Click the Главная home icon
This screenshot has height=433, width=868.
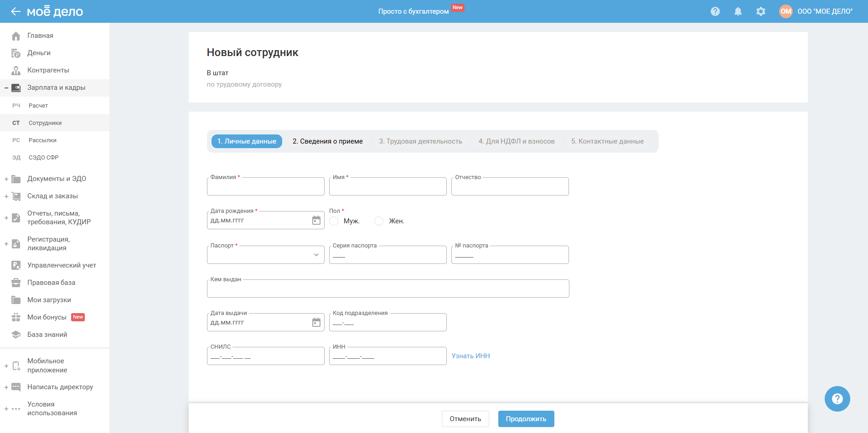tap(16, 36)
